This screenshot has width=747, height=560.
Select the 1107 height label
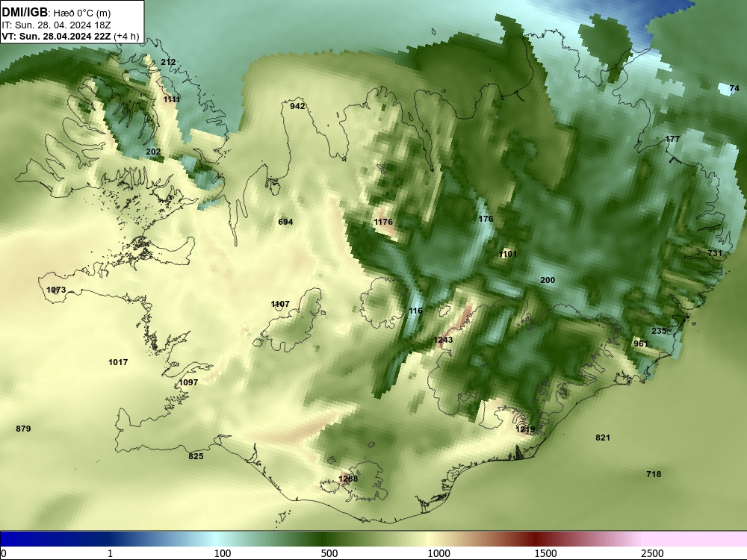tap(280, 304)
